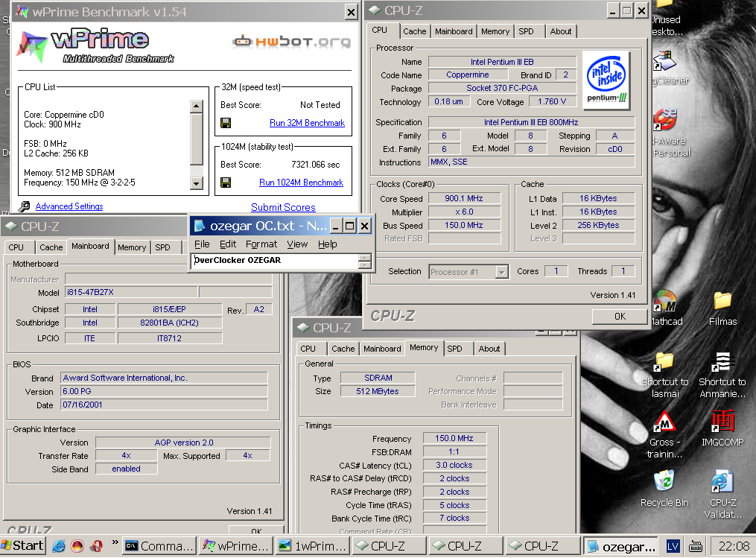Click the CPU List scroll up arrow
The height and width of the screenshot is (558, 756).
[196, 106]
